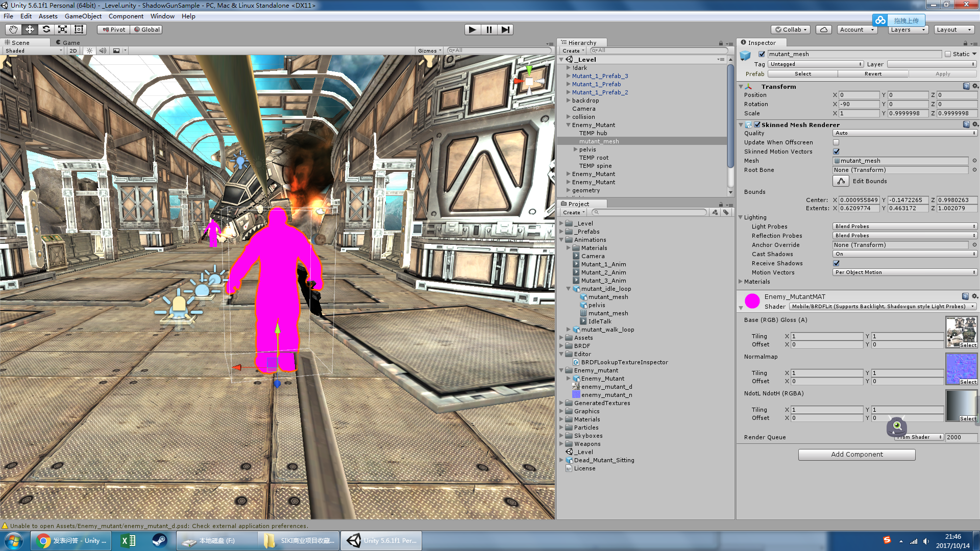Pause the game preview
Viewport: 980px width, 551px height.
[x=489, y=30]
